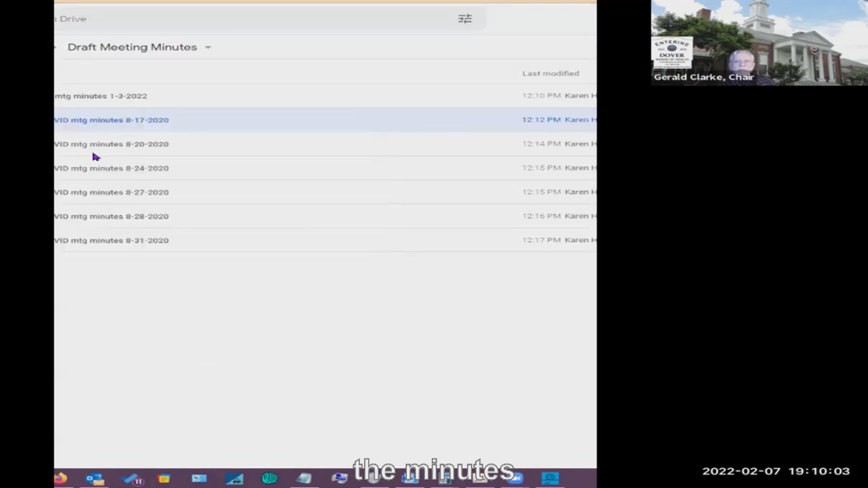The image size is (868, 488).
Task: Click the green round brain icon in taskbar
Action: click(x=269, y=479)
